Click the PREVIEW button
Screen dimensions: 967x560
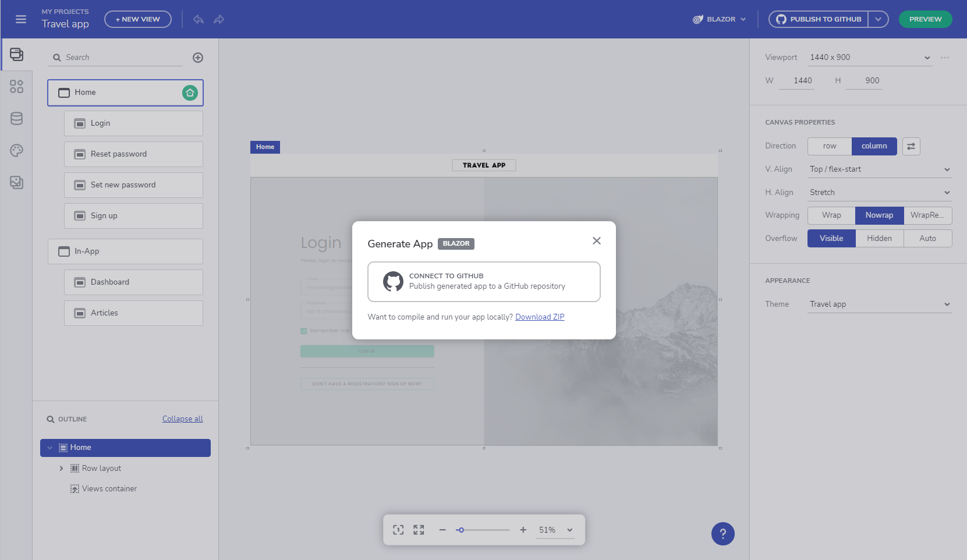coord(925,19)
